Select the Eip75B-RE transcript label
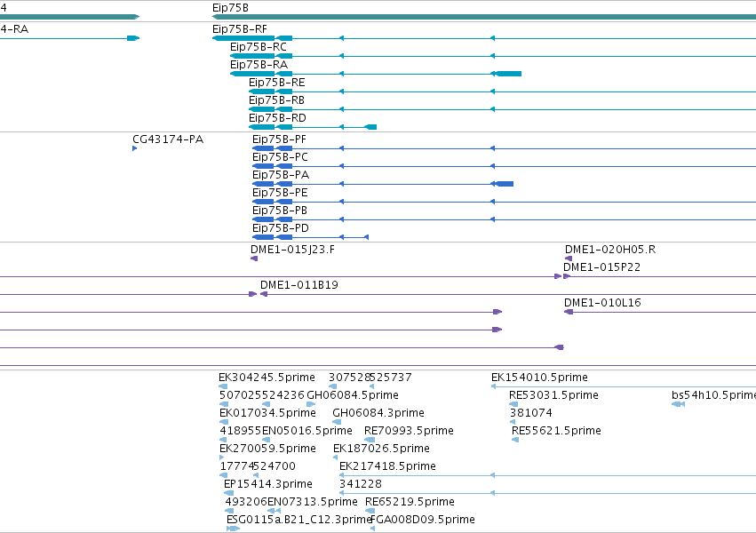The width and height of the screenshot is (756, 533). coord(277,83)
